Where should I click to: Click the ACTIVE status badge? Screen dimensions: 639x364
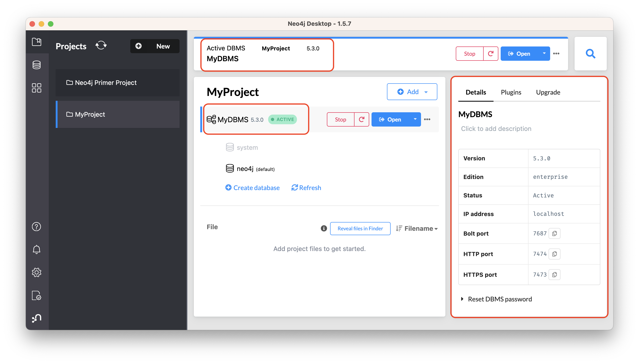click(x=282, y=119)
